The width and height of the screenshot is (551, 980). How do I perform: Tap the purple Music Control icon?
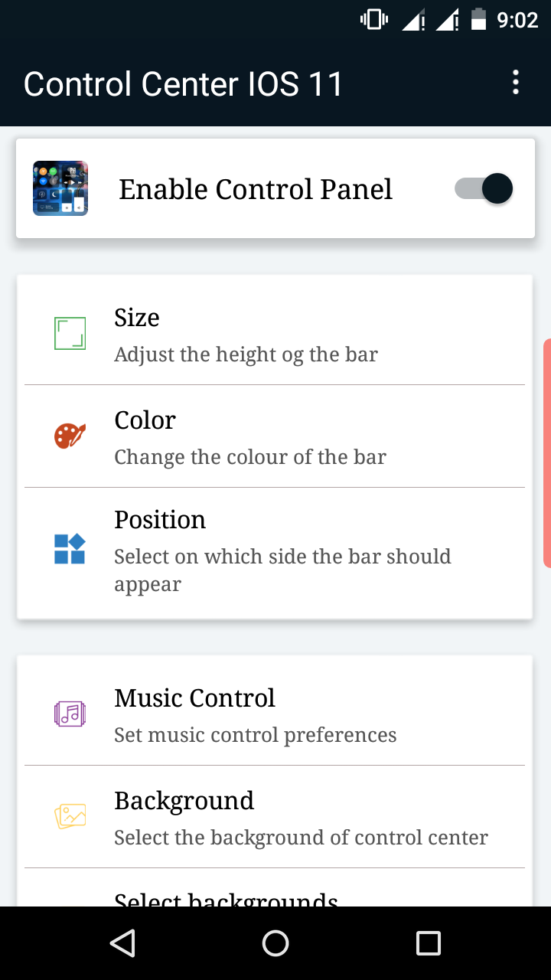coord(70,714)
